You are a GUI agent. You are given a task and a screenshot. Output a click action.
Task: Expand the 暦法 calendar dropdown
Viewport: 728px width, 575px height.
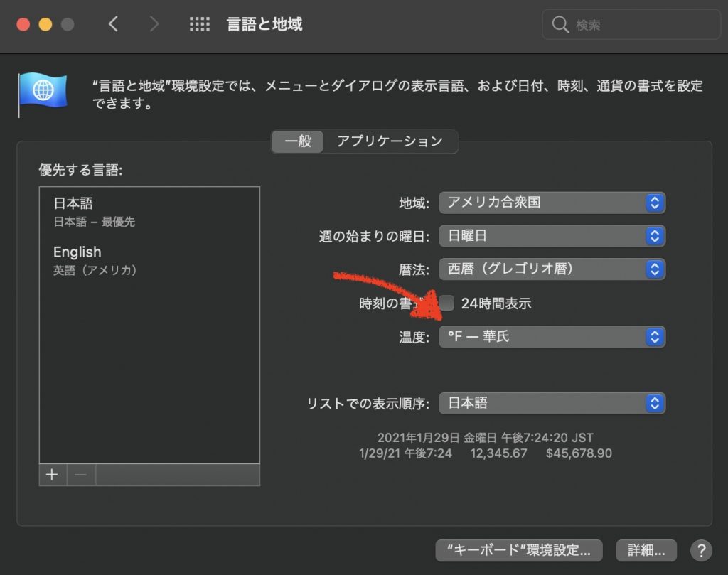coord(552,269)
